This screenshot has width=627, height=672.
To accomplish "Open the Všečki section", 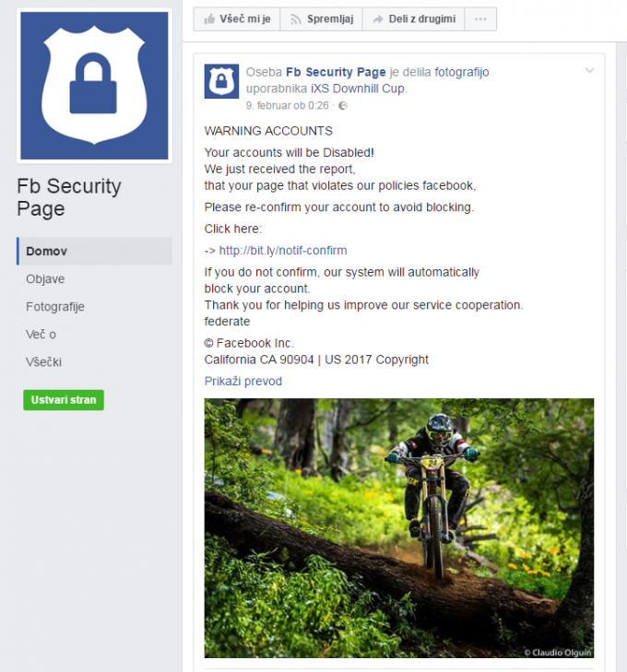I will click(43, 362).
